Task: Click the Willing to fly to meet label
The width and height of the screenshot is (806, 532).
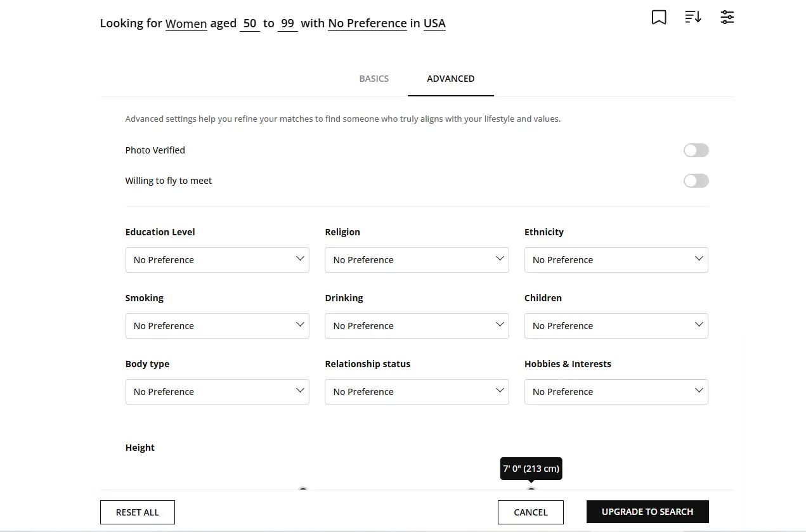Action: point(169,181)
